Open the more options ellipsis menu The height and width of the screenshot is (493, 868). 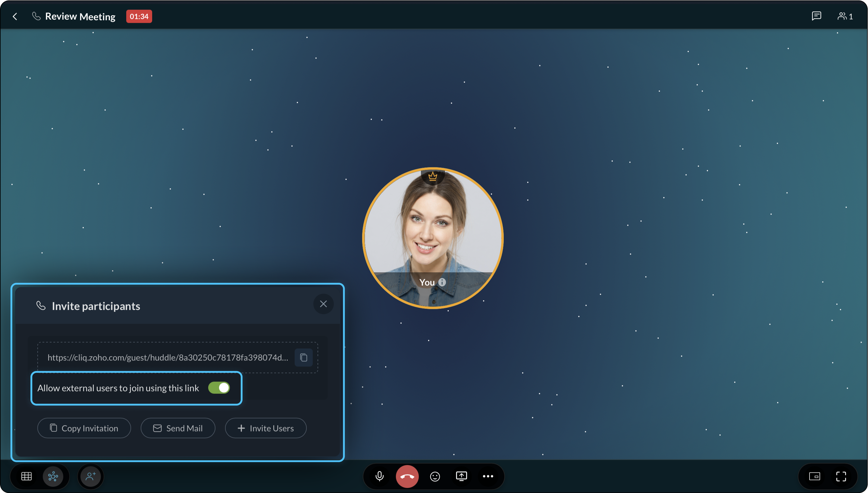(488, 476)
